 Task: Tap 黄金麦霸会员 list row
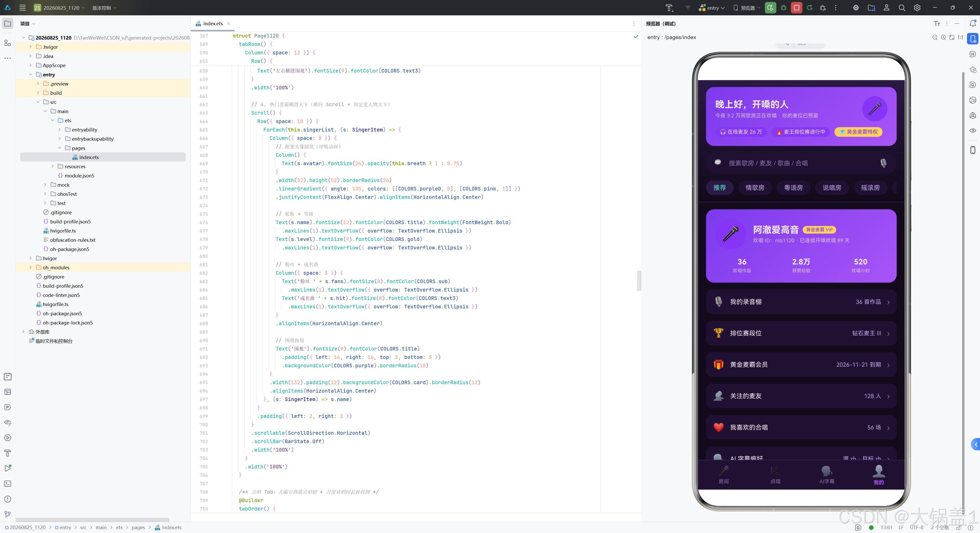pos(801,365)
